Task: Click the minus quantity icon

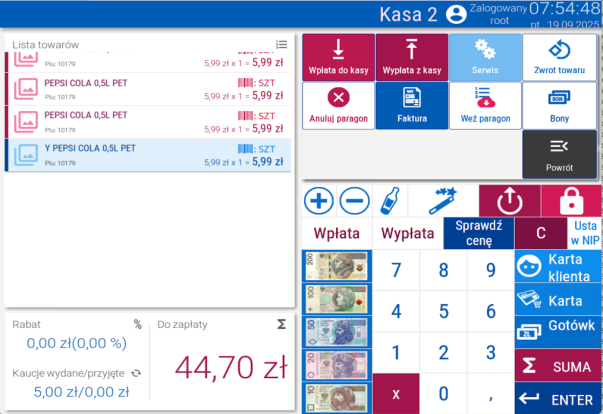Action: (x=354, y=200)
